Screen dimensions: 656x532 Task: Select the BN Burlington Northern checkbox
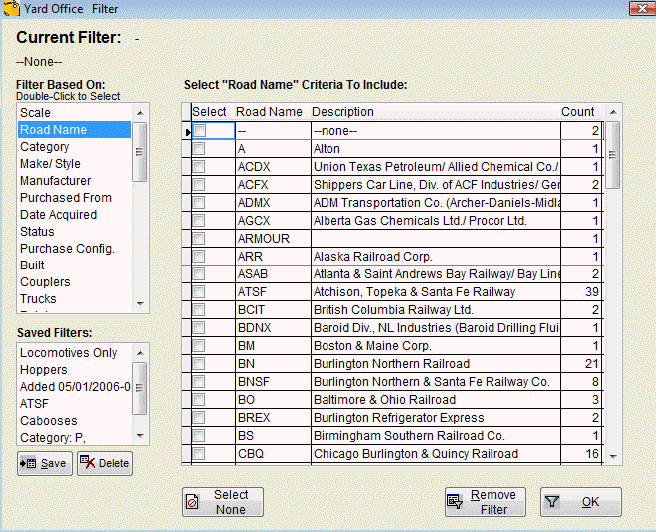coord(199,363)
